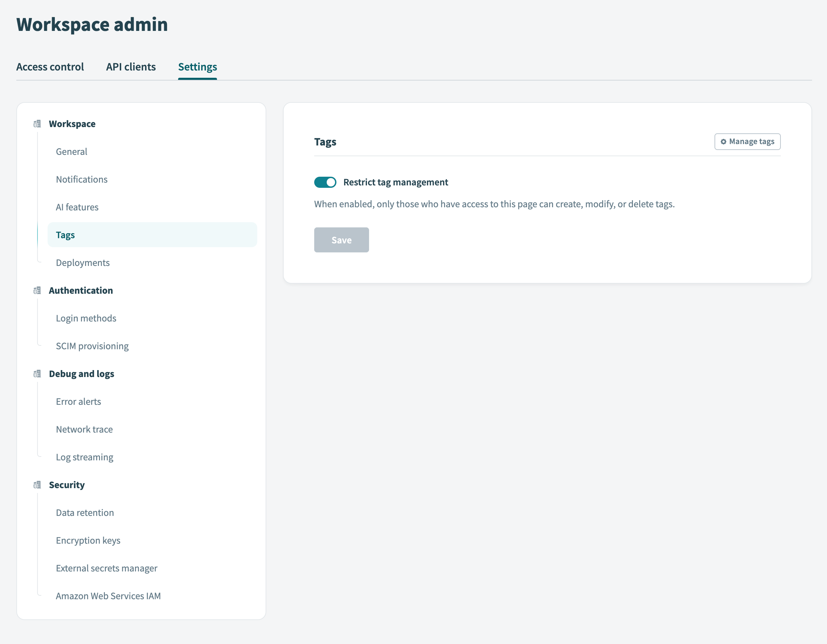Screen dimensions: 827x644
Task: Select the Settings tab
Action: coord(197,67)
